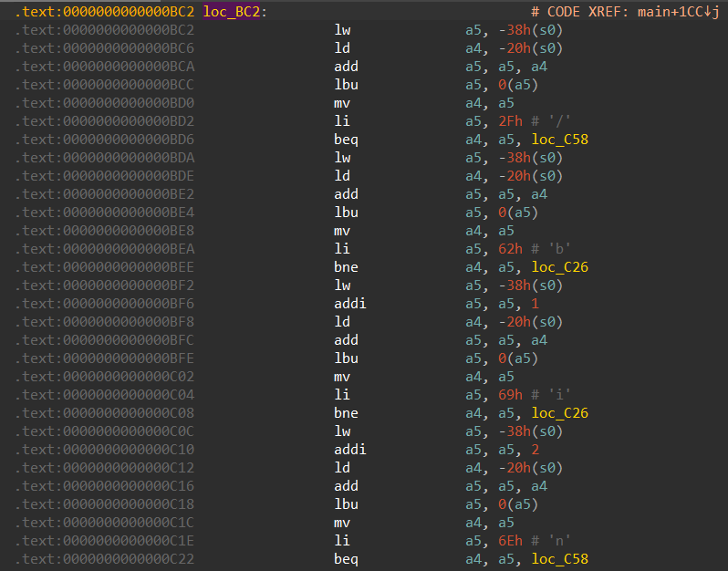728x571 pixels.
Task: Click the lbu mnemonic at address C18
Action: pyautogui.click(x=346, y=504)
